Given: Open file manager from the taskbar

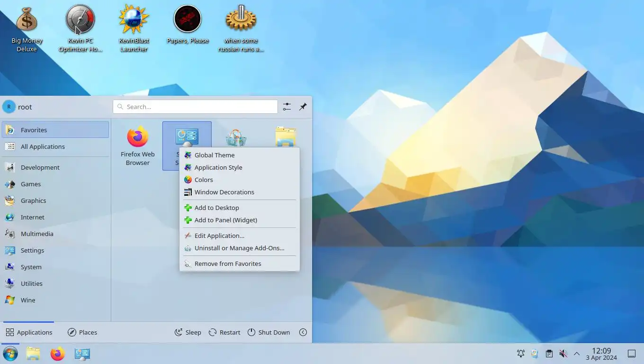Looking at the screenshot, I should click(33, 354).
